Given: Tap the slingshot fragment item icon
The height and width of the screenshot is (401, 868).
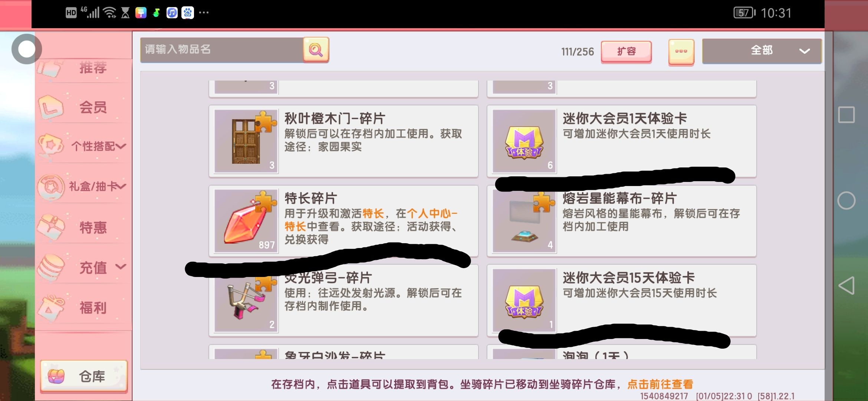Looking at the screenshot, I should 246,301.
